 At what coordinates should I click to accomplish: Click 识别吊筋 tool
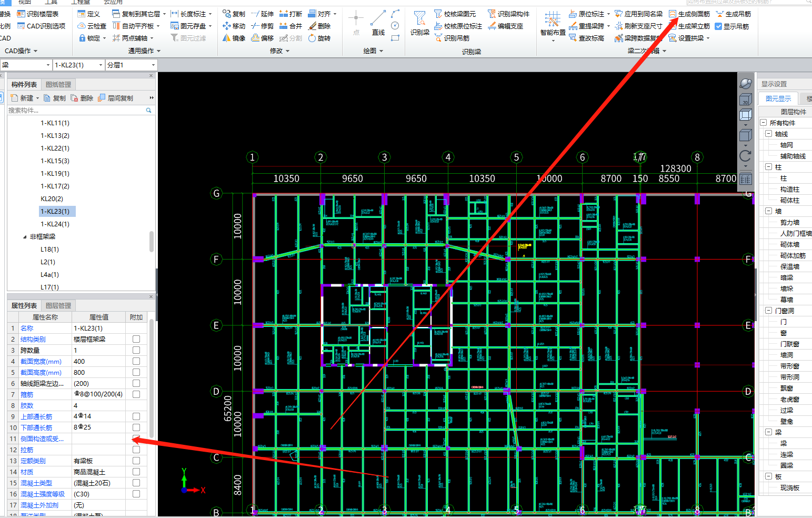(x=452, y=38)
